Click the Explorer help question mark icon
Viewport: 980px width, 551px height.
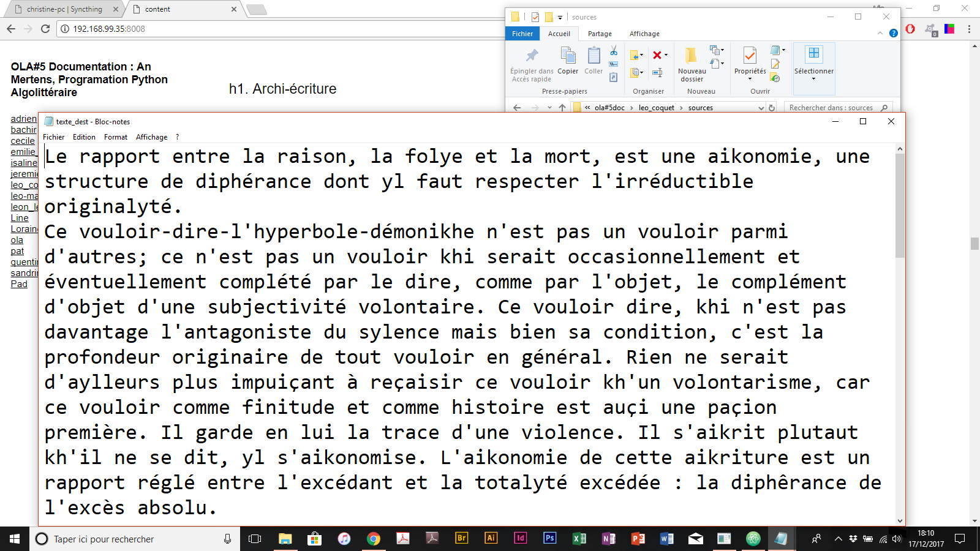[x=894, y=33]
